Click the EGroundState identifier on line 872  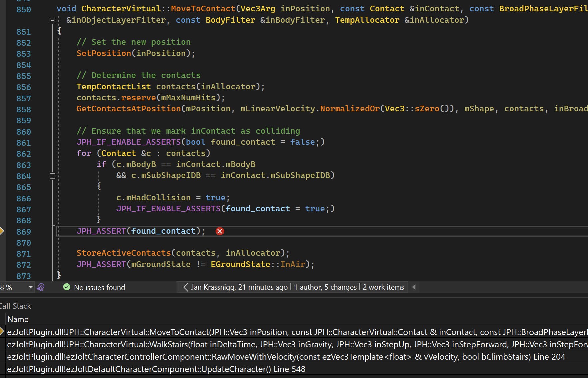(x=240, y=264)
